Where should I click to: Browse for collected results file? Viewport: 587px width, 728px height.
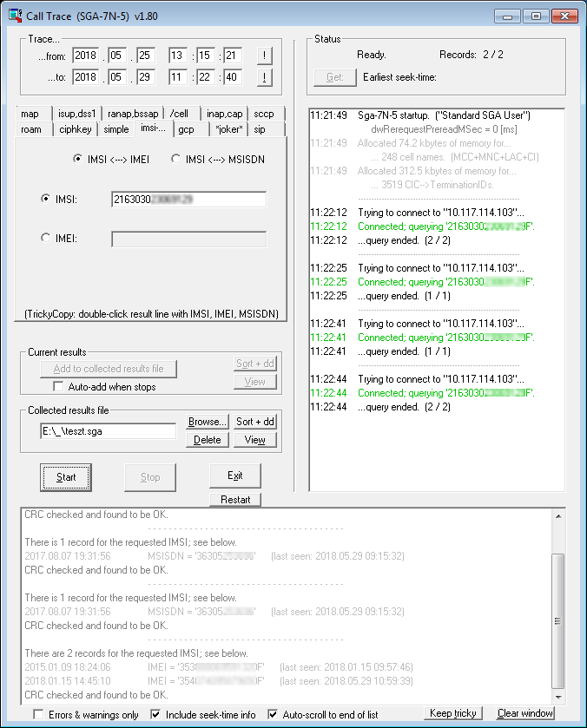[x=208, y=422]
